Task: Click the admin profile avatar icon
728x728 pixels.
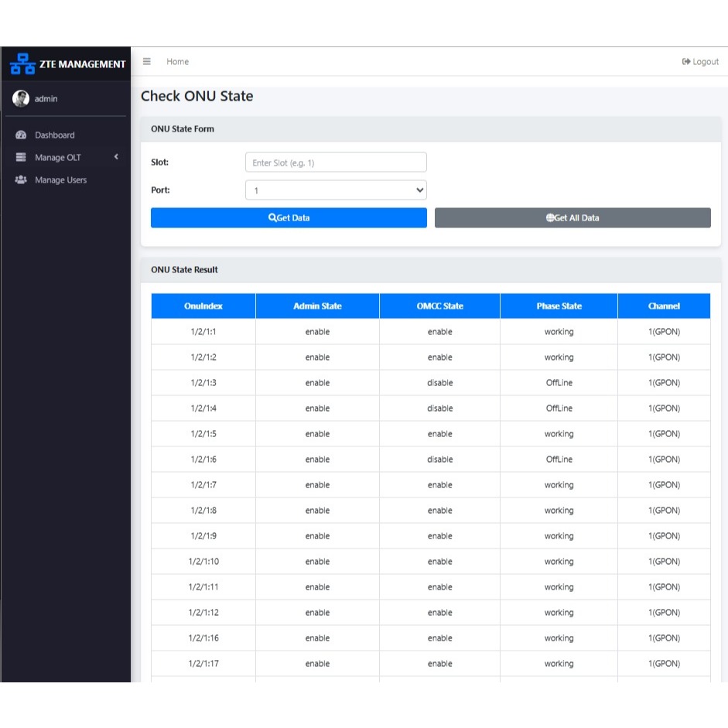Action: 20,97
